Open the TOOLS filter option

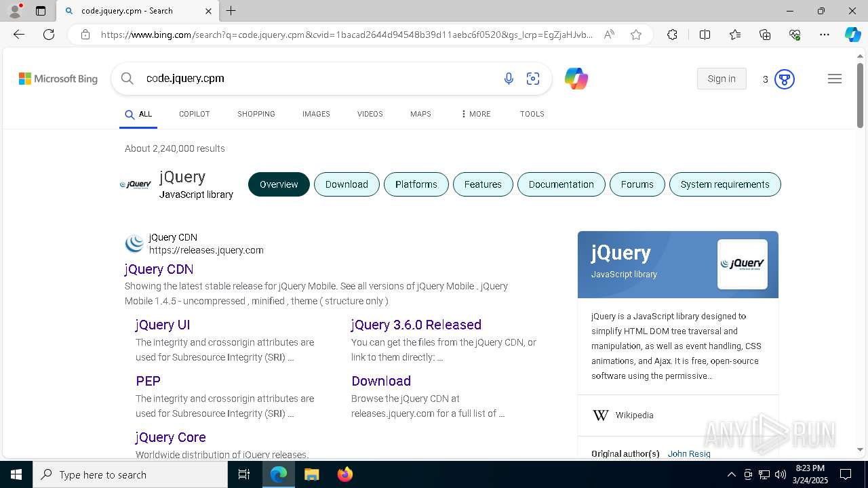coord(532,114)
